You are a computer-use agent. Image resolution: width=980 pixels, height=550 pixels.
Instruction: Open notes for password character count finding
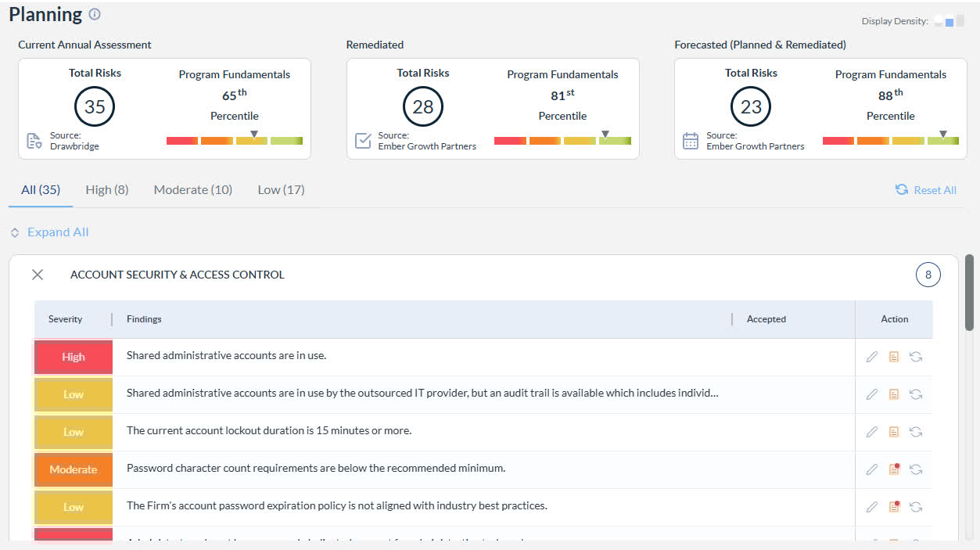click(x=894, y=469)
